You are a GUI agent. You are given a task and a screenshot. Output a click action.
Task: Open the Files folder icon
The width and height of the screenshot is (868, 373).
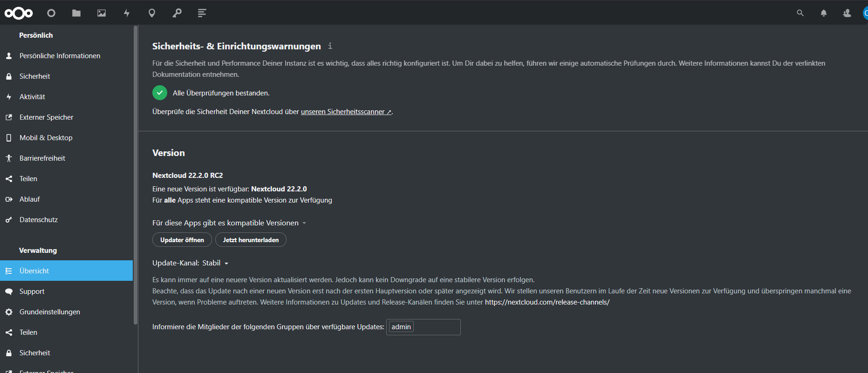[x=76, y=13]
